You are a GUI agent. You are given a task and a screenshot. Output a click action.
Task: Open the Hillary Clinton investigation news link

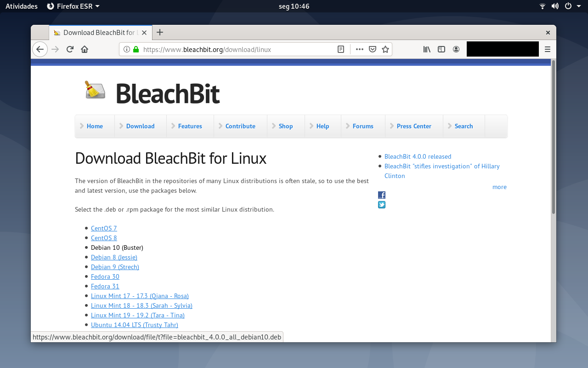coord(442,171)
